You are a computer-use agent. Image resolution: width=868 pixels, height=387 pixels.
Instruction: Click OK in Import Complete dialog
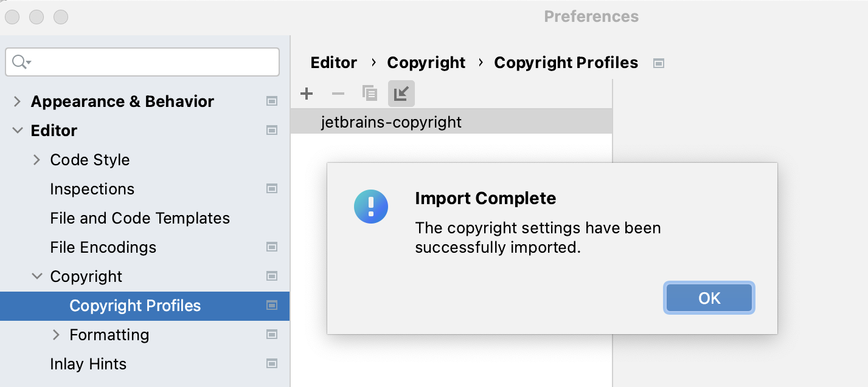click(709, 298)
